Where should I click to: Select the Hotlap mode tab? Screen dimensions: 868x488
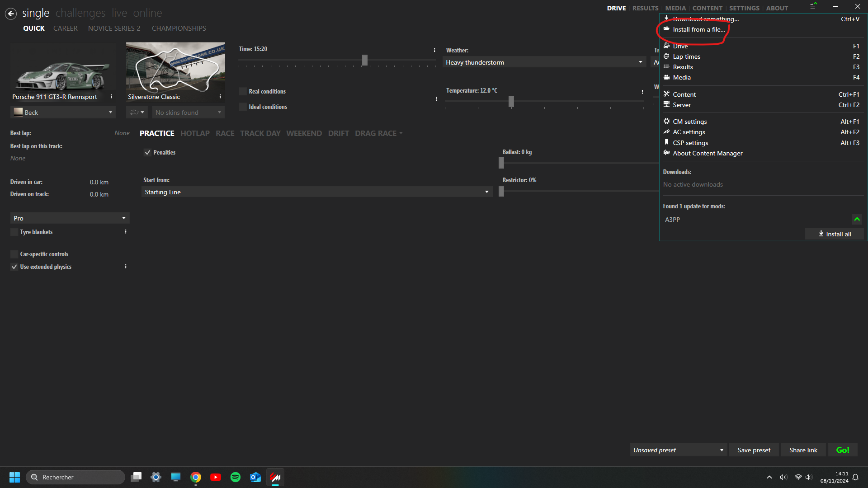coord(195,133)
